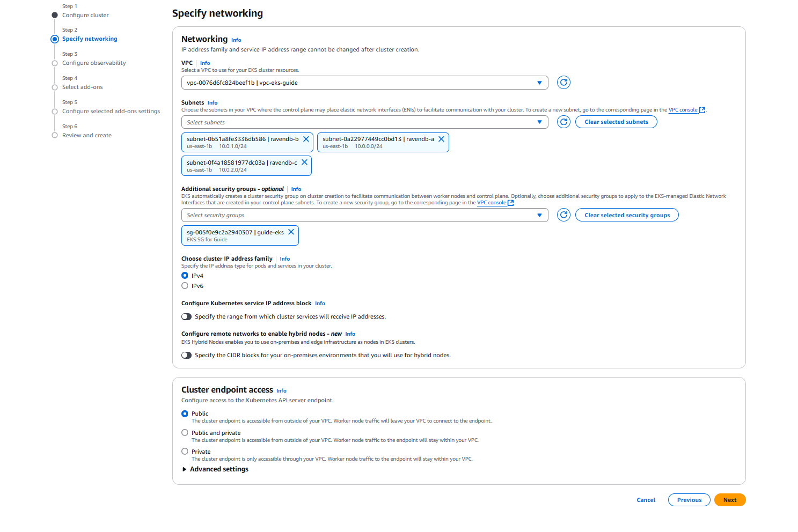Choose Private cluster endpoint access
The height and width of the screenshot is (532, 798).
tap(185, 452)
